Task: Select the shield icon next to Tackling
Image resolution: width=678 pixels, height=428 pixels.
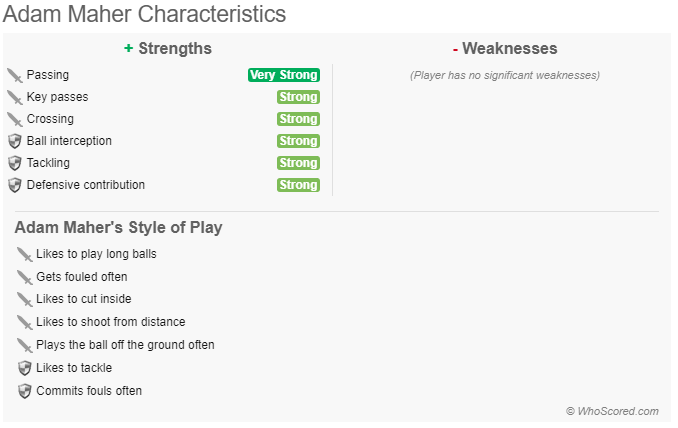Action: [15, 163]
